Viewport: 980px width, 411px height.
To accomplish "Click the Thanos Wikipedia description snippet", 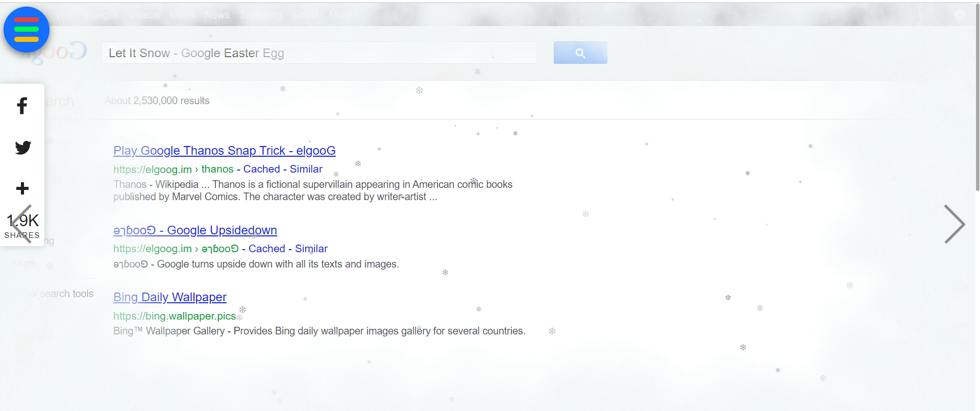I will click(x=313, y=190).
